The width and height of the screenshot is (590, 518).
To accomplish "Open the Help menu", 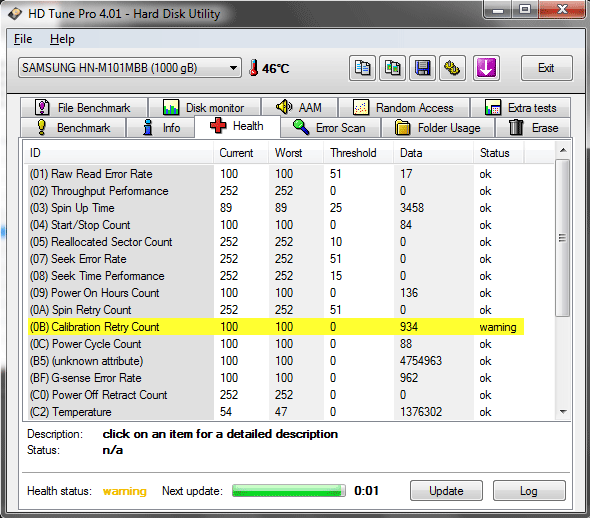I will 62,39.
